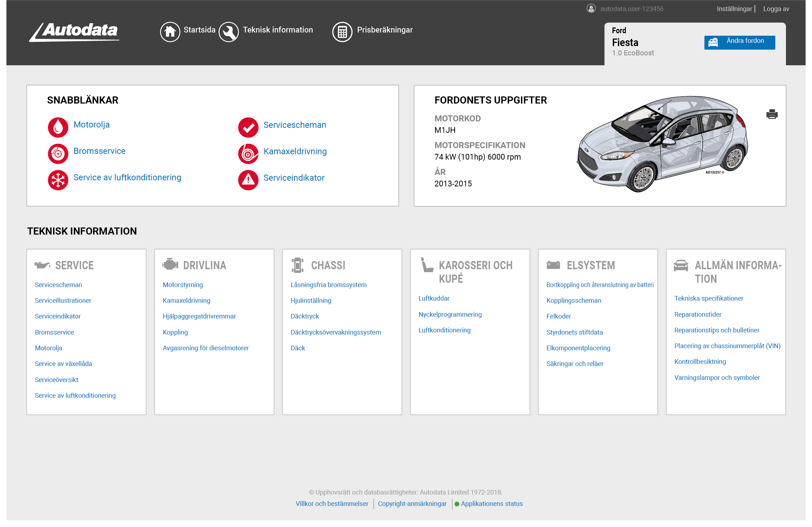Click the Serviceindikator warning triangle icon

click(x=248, y=180)
